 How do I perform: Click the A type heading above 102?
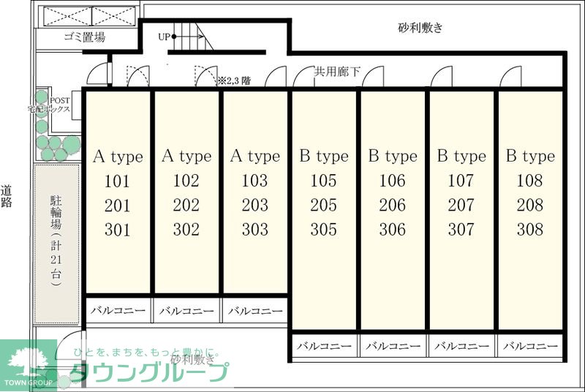pyautogui.click(x=186, y=157)
